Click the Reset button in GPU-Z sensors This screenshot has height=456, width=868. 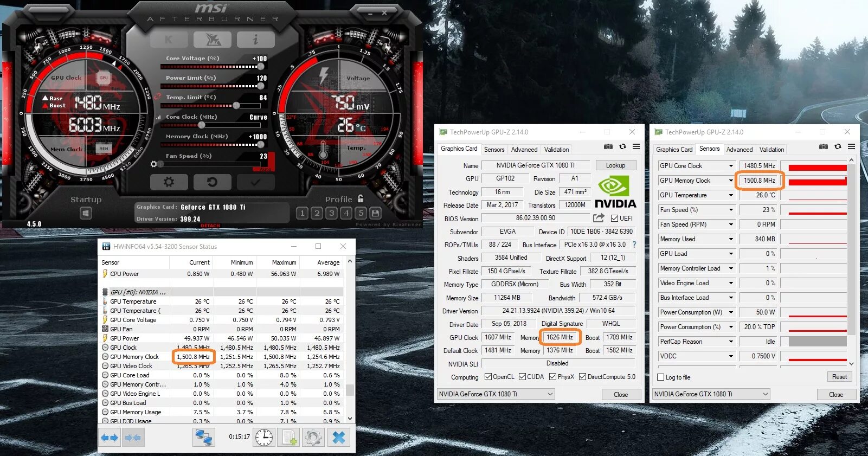[839, 377]
